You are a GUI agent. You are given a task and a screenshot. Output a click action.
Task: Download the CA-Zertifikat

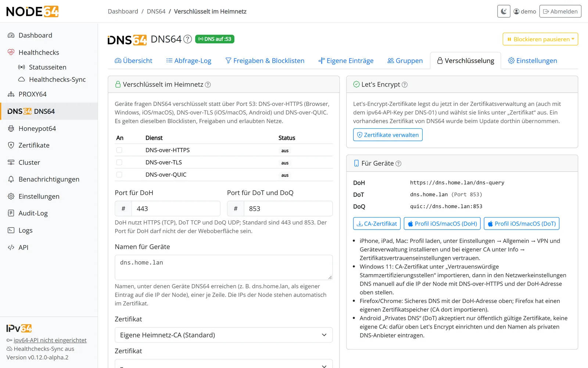377,223
